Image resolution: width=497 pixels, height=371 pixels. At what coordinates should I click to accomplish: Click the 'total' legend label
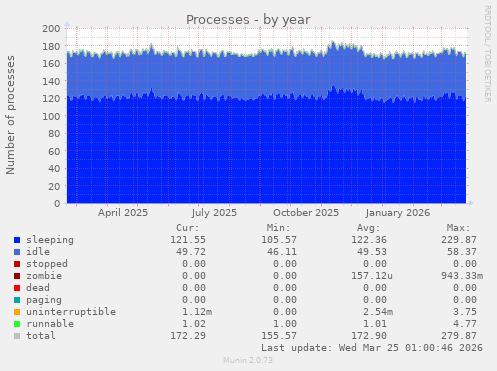(x=41, y=336)
